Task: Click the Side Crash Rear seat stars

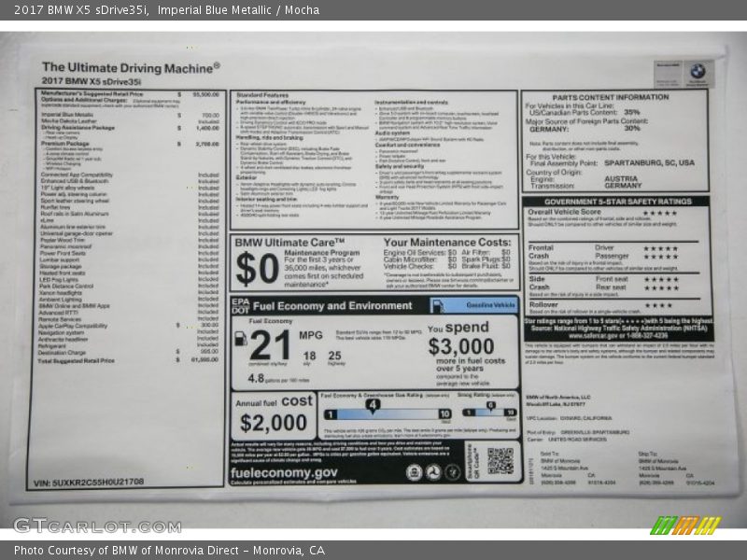Action: [662, 288]
